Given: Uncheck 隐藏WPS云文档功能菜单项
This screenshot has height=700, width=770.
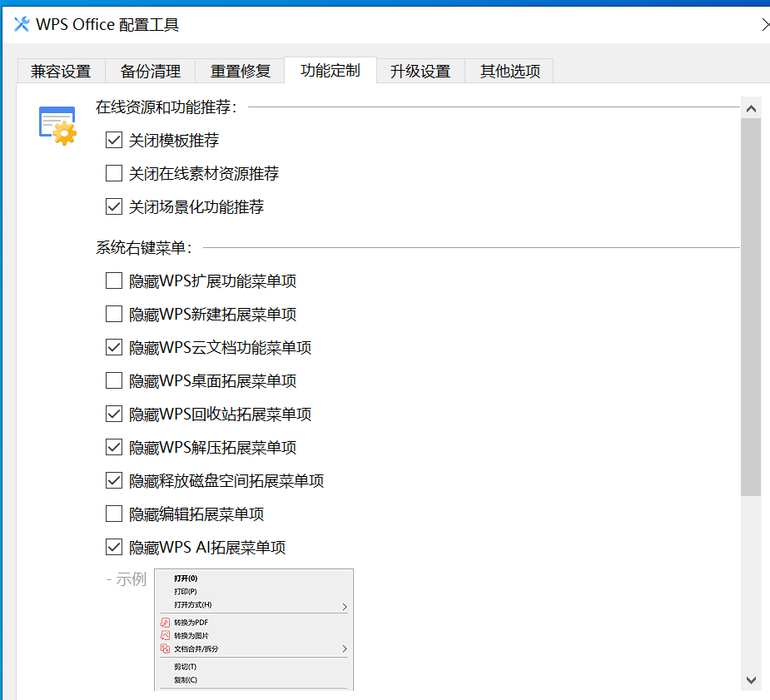Looking at the screenshot, I should [x=114, y=348].
